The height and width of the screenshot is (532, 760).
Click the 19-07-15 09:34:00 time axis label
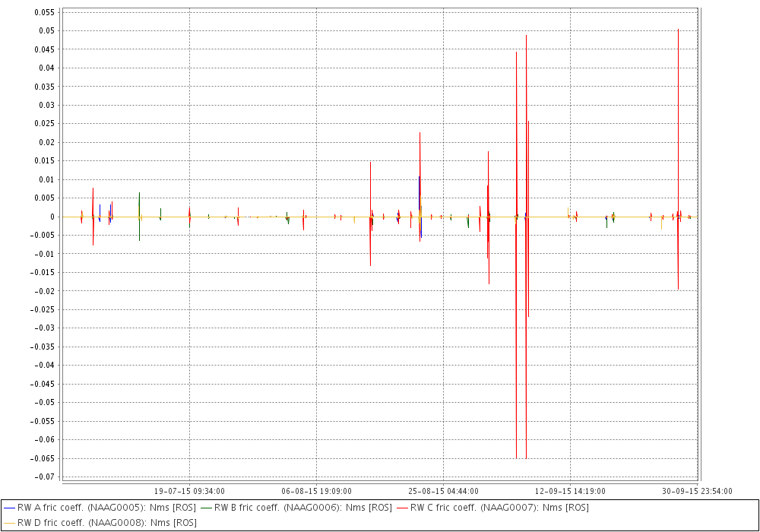[189, 491]
